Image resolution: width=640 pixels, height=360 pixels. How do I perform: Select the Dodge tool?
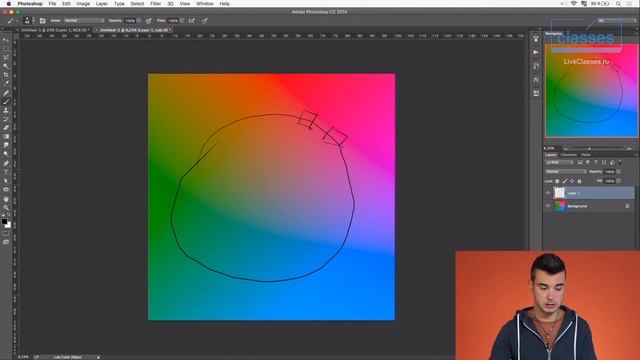click(x=6, y=154)
